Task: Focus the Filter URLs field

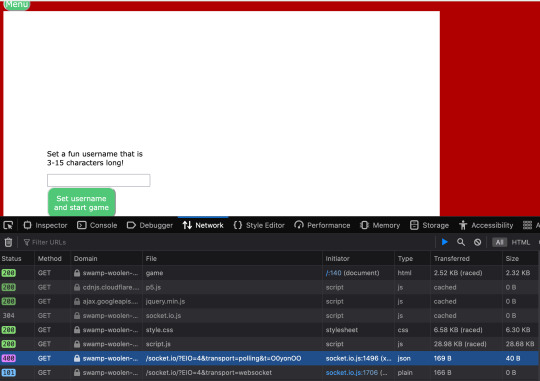Action: (227, 243)
